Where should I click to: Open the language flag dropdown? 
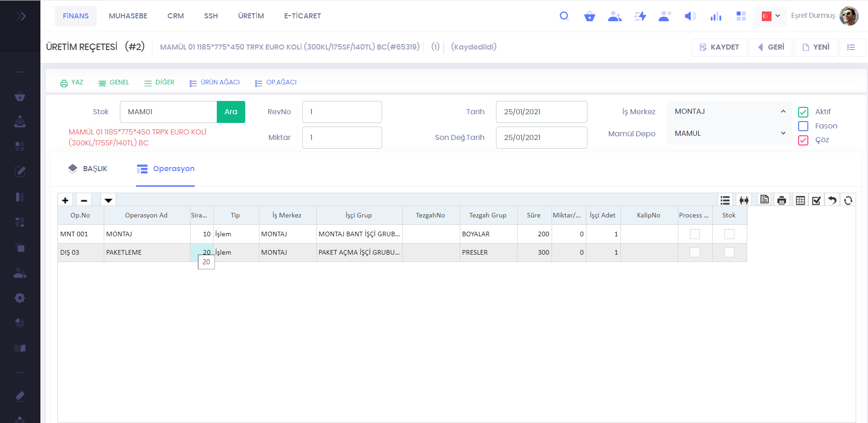[771, 16]
